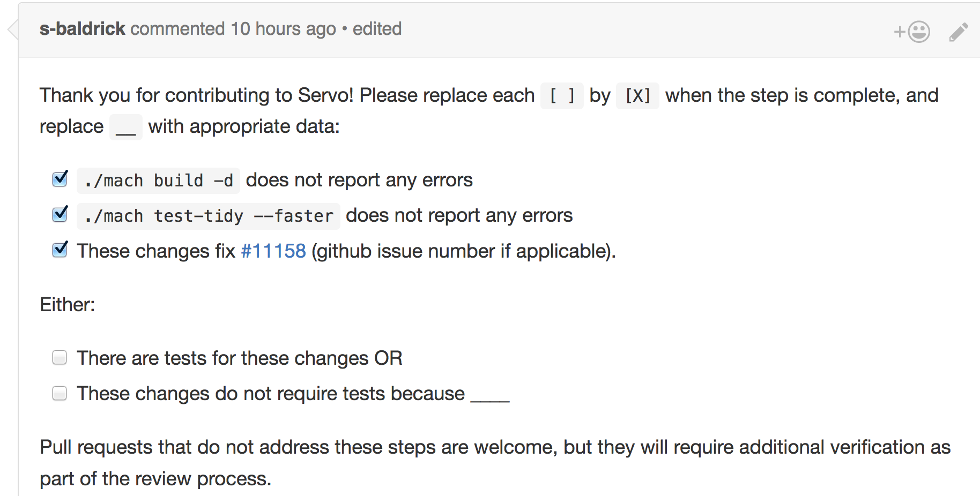This screenshot has height=496, width=980.
Task: Open issue #11158 link
Action: tap(273, 251)
